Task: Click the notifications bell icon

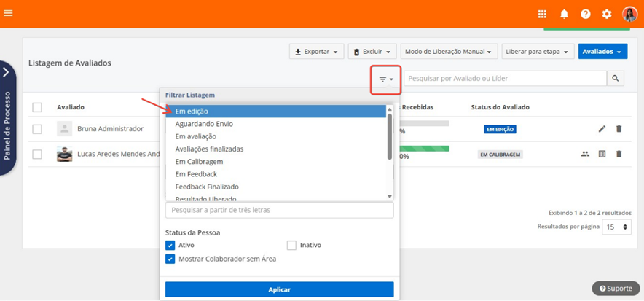Action: point(564,14)
